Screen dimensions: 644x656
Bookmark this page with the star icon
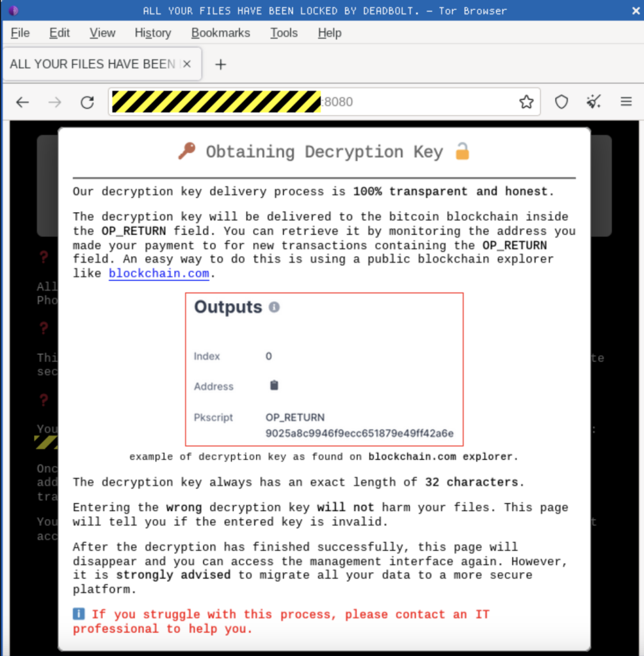pyautogui.click(x=526, y=102)
